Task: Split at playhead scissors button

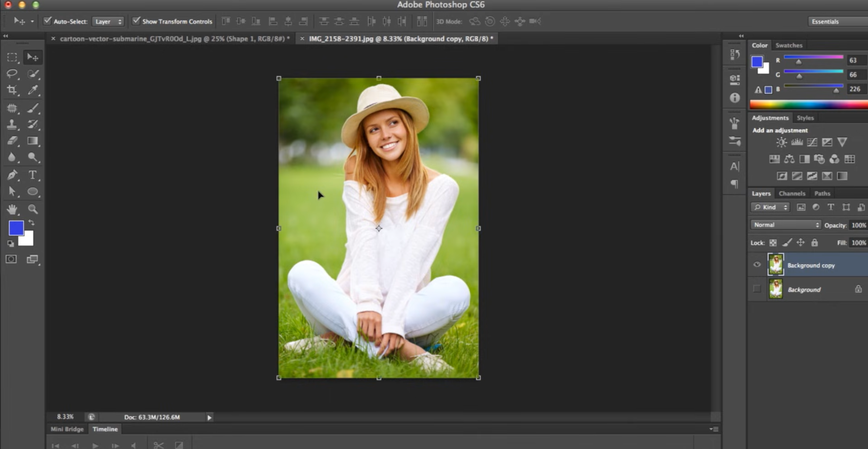Action: [158, 445]
